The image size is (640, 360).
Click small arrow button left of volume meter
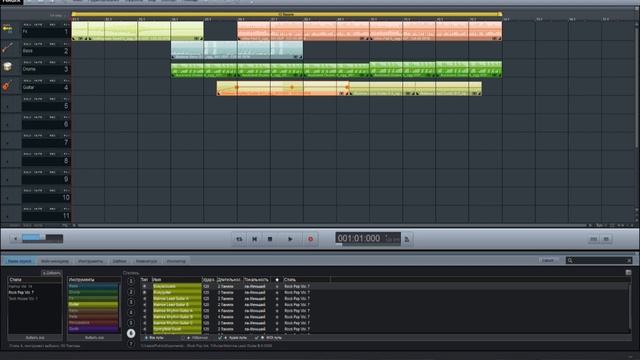point(16,239)
